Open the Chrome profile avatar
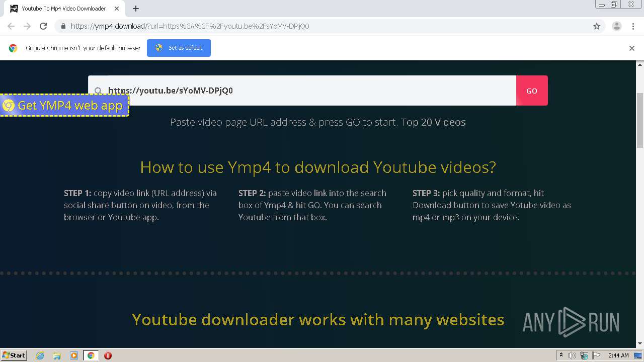The height and width of the screenshot is (362, 644). pos(616,26)
